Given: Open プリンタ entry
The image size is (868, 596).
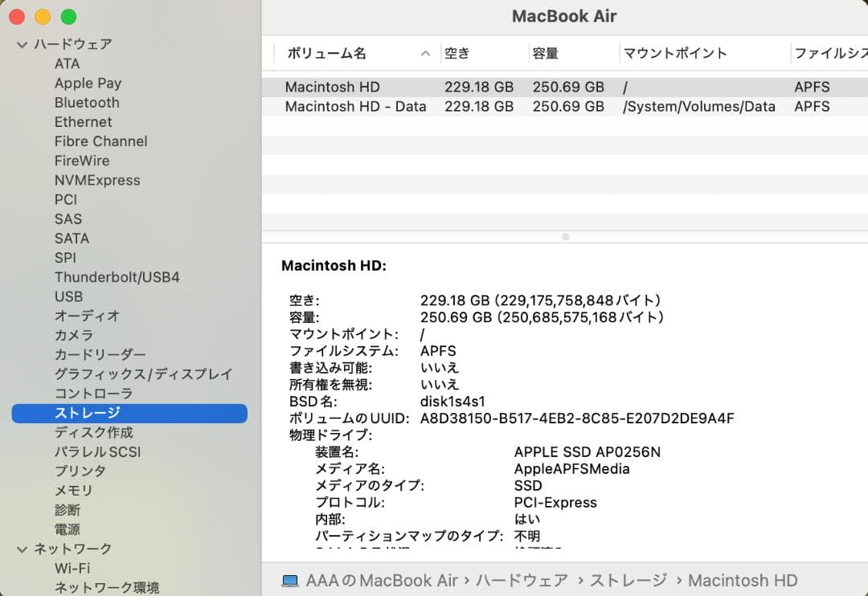Looking at the screenshot, I should coord(80,471).
